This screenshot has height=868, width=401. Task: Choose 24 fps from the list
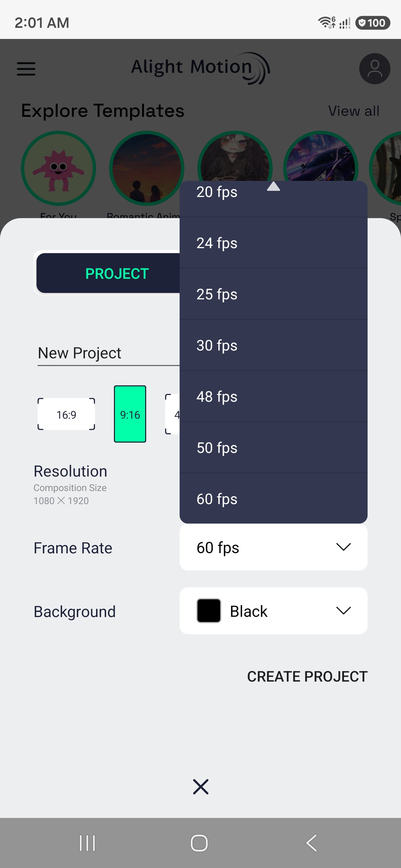coord(273,243)
